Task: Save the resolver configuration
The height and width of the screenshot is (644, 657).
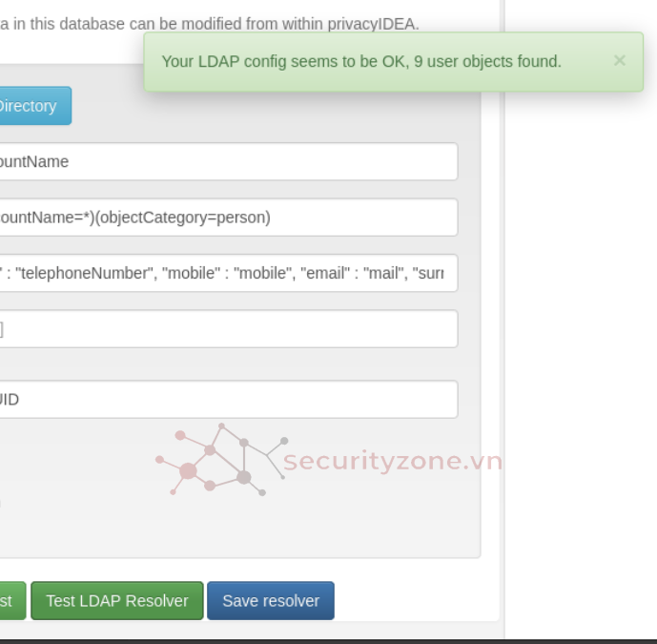Action: click(x=271, y=601)
